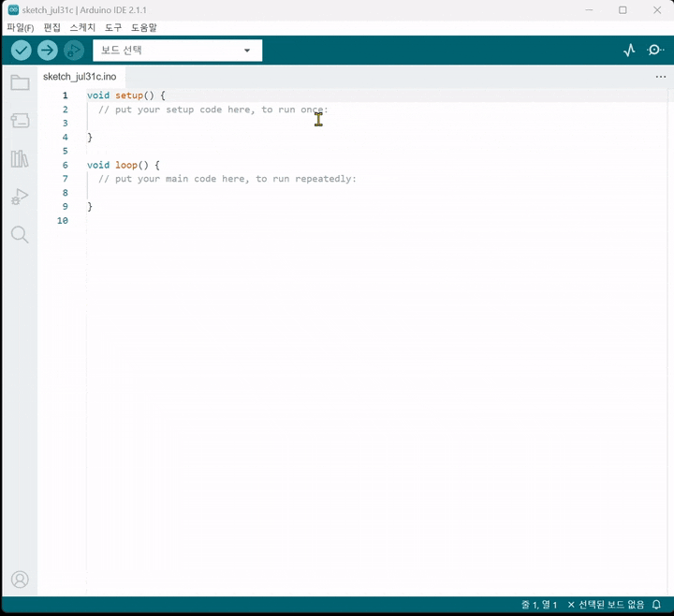Maximize the Arduino IDE window
Screen dimensions: 674x616
click(623, 10)
